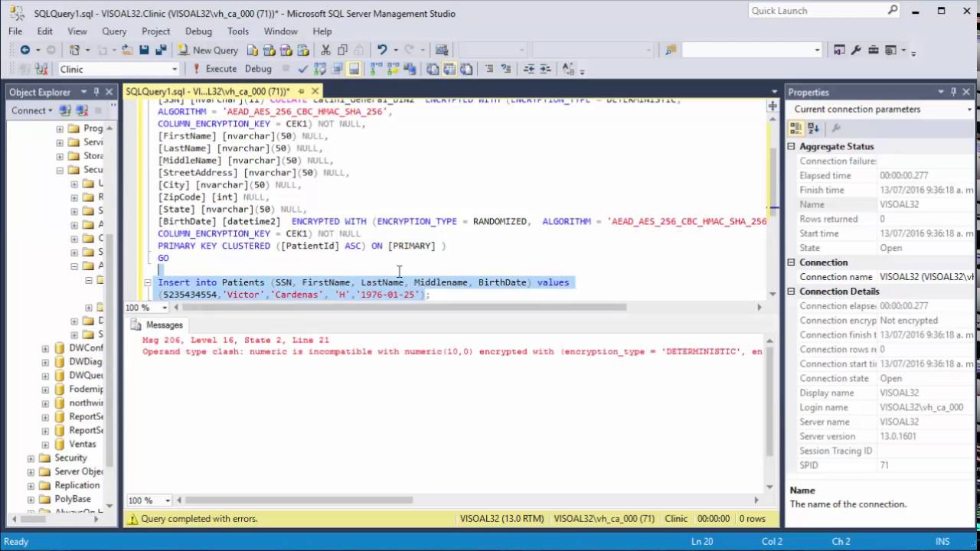The height and width of the screenshot is (551, 980).
Task: Select the Ventas database in Object Explorer
Action: [83, 445]
